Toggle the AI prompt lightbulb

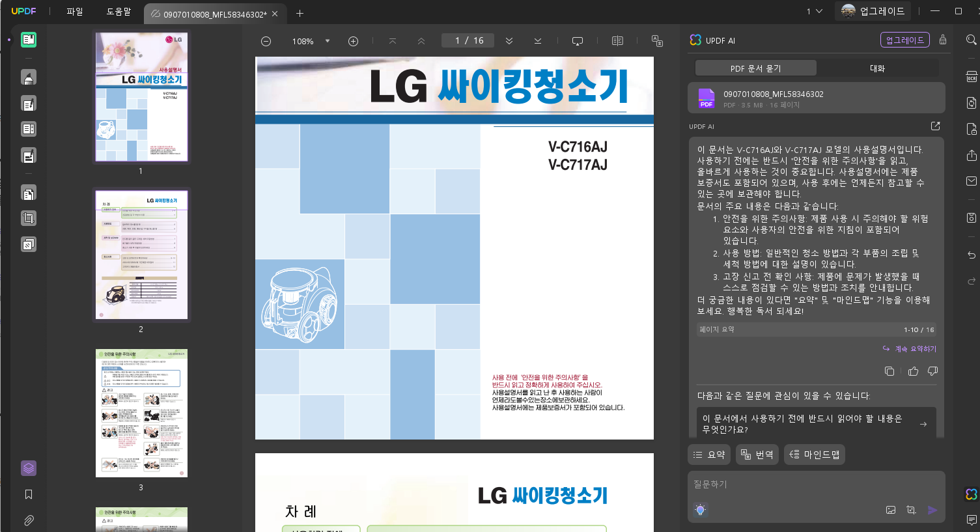[x=701, y=510]
